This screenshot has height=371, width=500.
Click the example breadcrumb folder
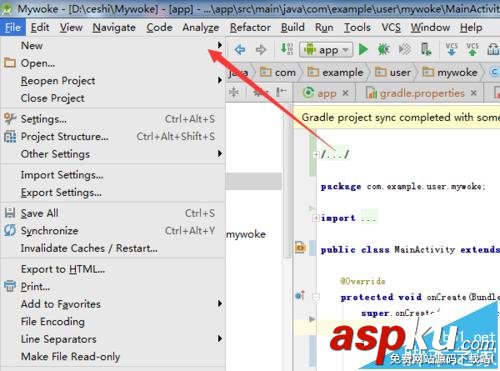click(335, 72)
